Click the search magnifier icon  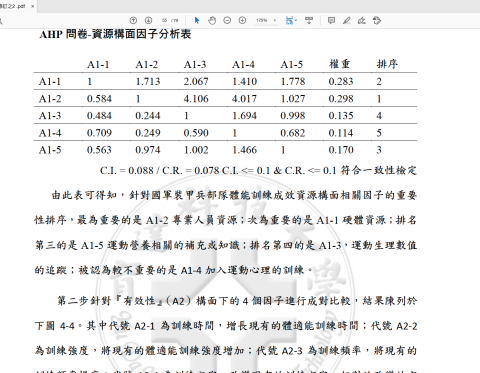click(1, 21)
